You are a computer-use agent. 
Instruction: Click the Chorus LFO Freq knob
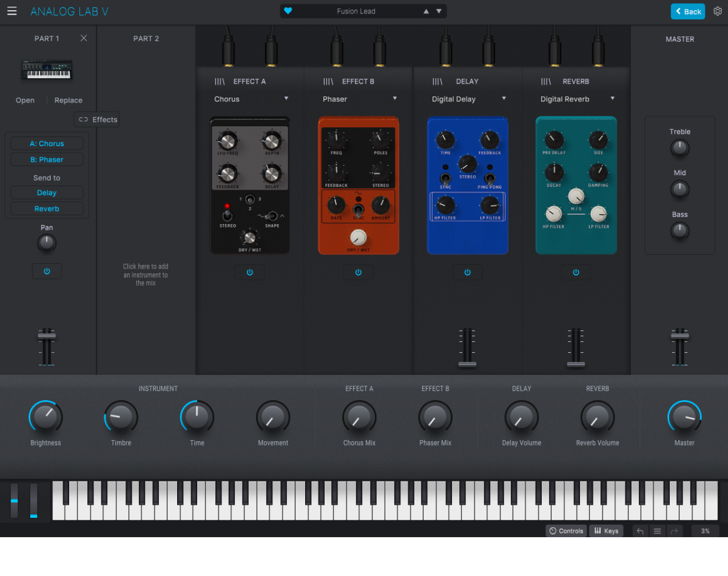coord(227,141)
